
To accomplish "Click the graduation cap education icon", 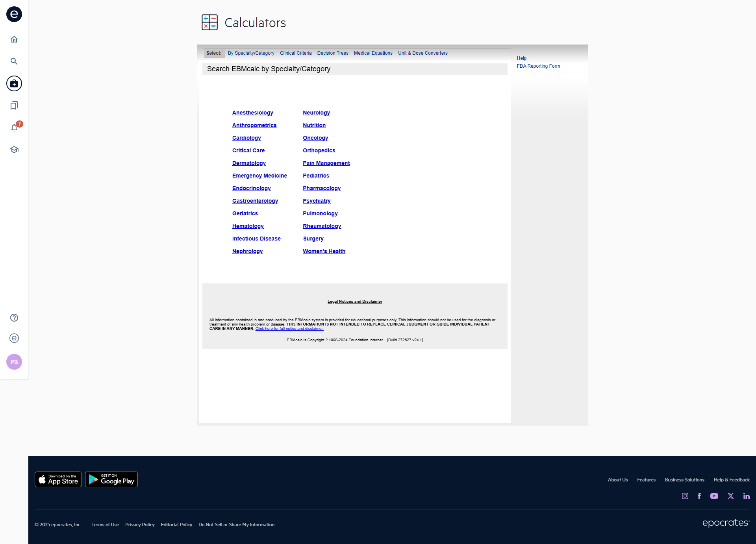I will (14, 150).
